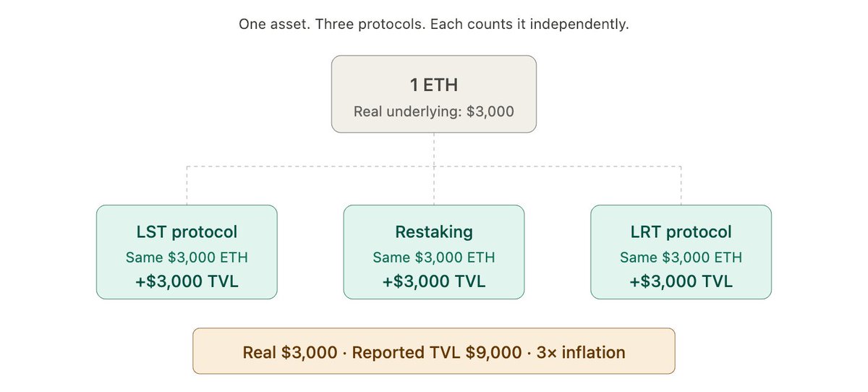Click the dashed vertical connector below 1 ETH
Image resolution: width=868 pixels, height=392 pixels.
click(434, 150)
